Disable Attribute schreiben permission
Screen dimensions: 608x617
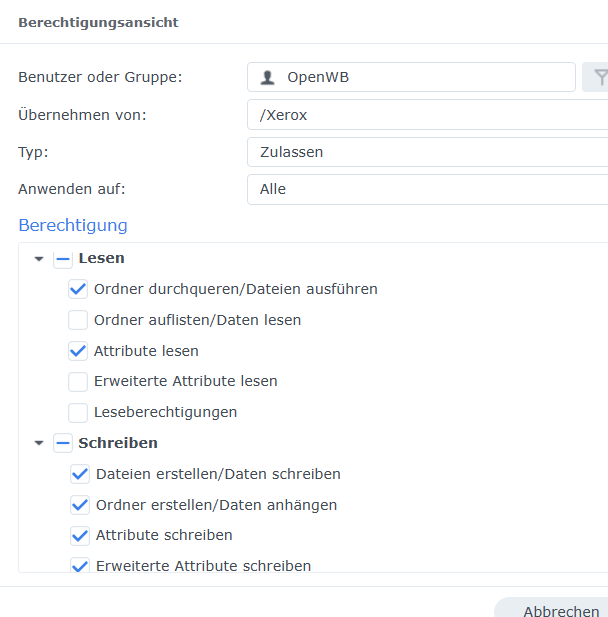click(80, 535)
